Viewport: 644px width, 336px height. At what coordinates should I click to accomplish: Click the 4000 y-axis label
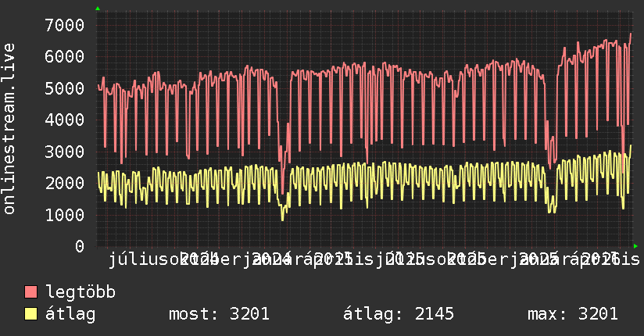65,120
